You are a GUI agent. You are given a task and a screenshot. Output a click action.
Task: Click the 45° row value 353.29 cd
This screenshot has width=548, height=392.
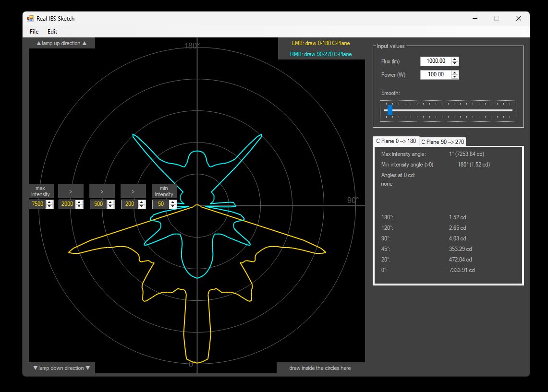pos(460,249)
